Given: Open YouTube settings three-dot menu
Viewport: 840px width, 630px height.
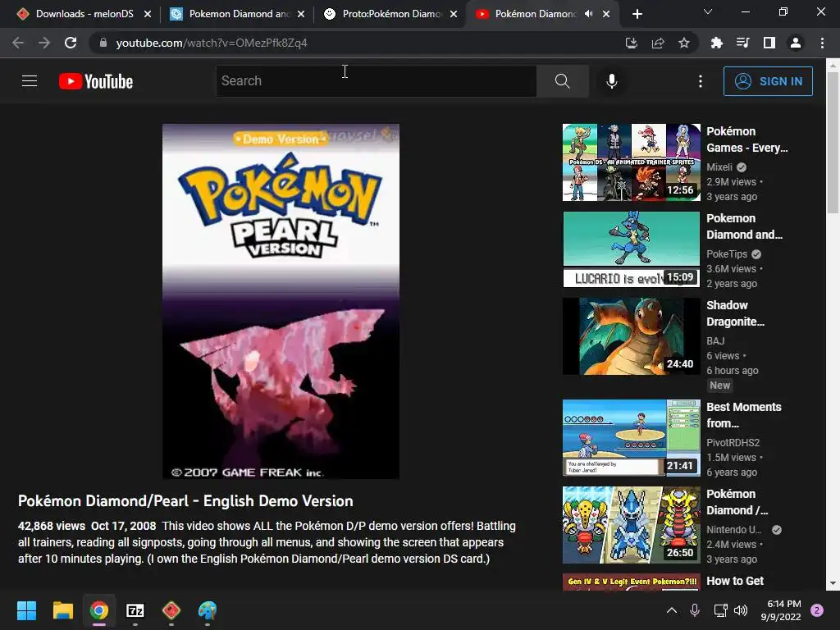Looking at the screenshot, I should pyautogui.click(x=701, y=81).
